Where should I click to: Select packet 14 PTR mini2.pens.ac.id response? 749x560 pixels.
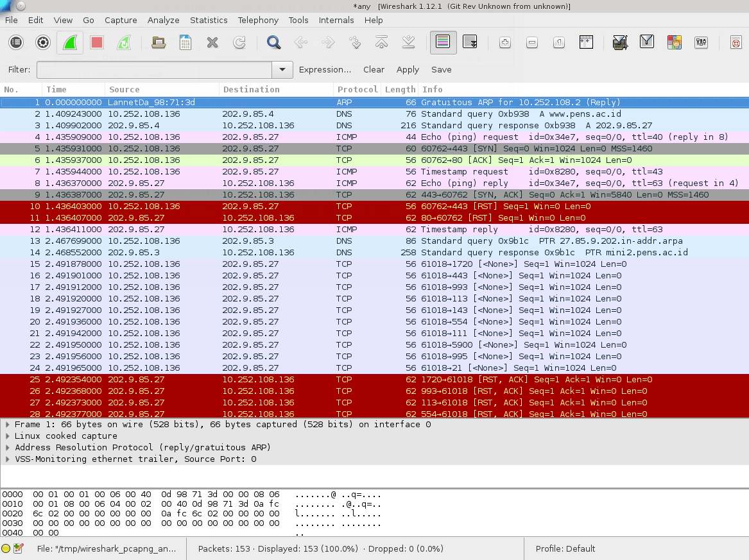pos(375,253)
